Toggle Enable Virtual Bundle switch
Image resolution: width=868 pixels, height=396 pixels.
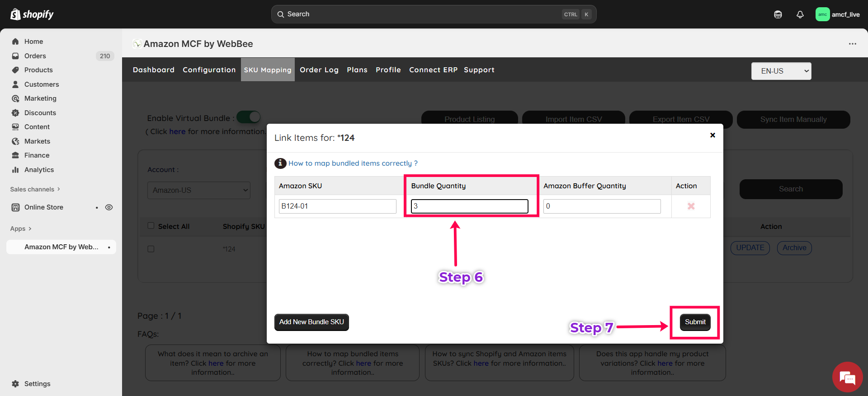click(x=249, y=117)
